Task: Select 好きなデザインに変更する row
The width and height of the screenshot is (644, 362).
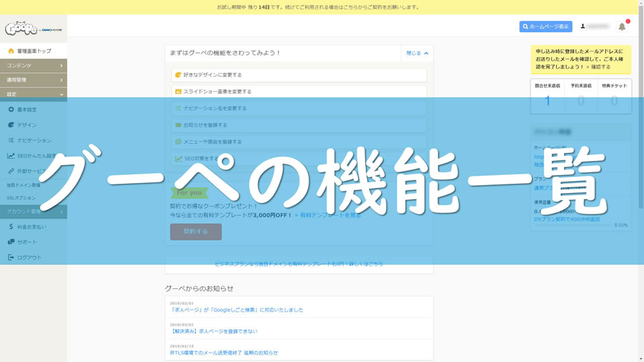Action: [299, 75]
